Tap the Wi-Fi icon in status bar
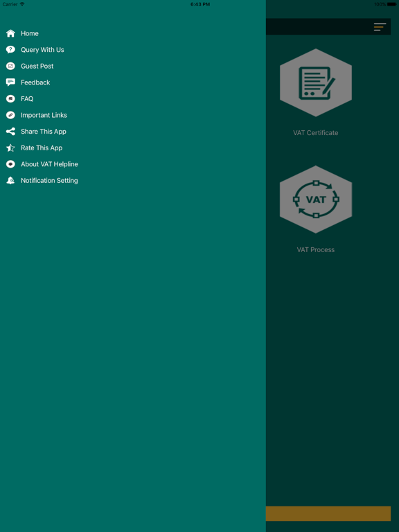399x532 pixels. pos(22,4)
